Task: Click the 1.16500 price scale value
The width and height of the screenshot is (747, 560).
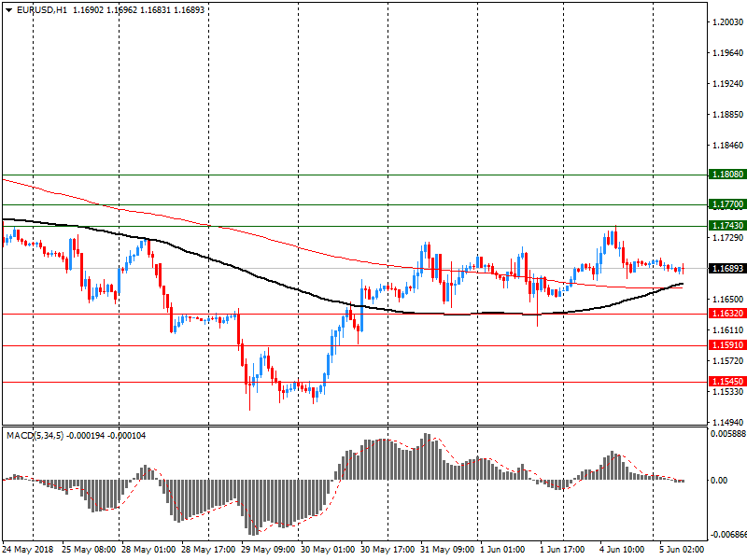Action: click(728, 300)
